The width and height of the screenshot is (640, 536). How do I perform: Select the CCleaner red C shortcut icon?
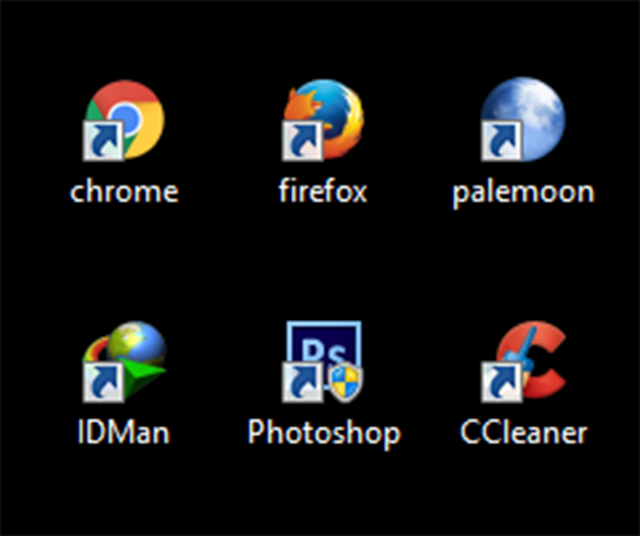(x=523, y=362)
